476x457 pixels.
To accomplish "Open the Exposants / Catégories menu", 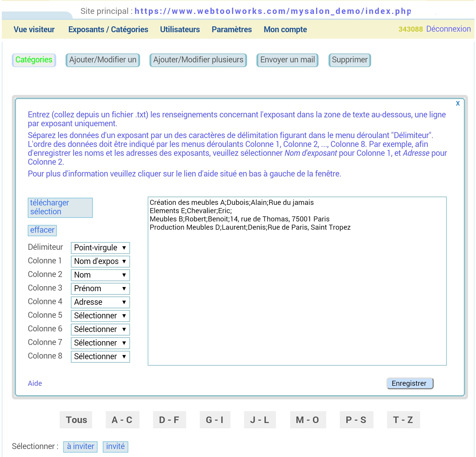I will (108, 30).
